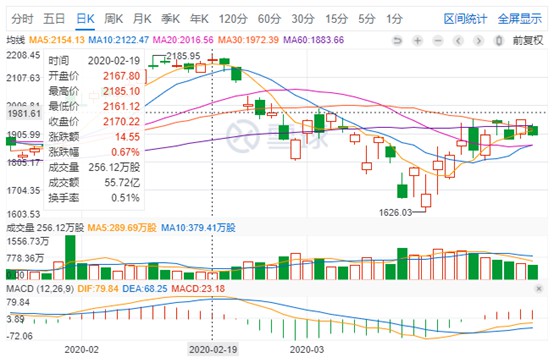
Task: Click the 最高价 value 2185.10
Action: pos(122,91)
